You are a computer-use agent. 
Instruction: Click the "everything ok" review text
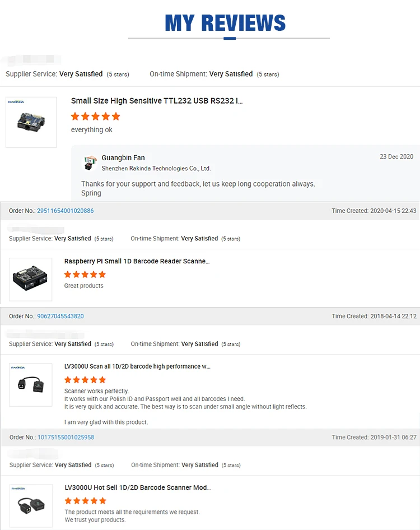coord(92,130)
